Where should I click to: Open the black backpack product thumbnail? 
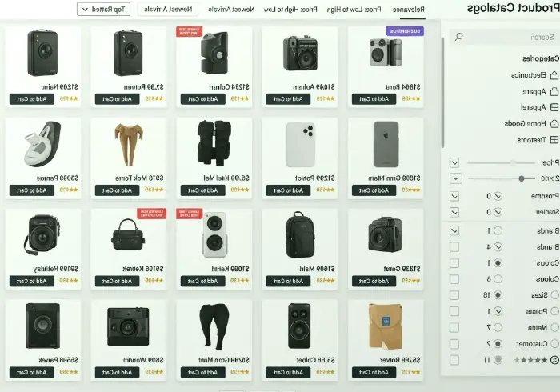[x=300, y=235]
